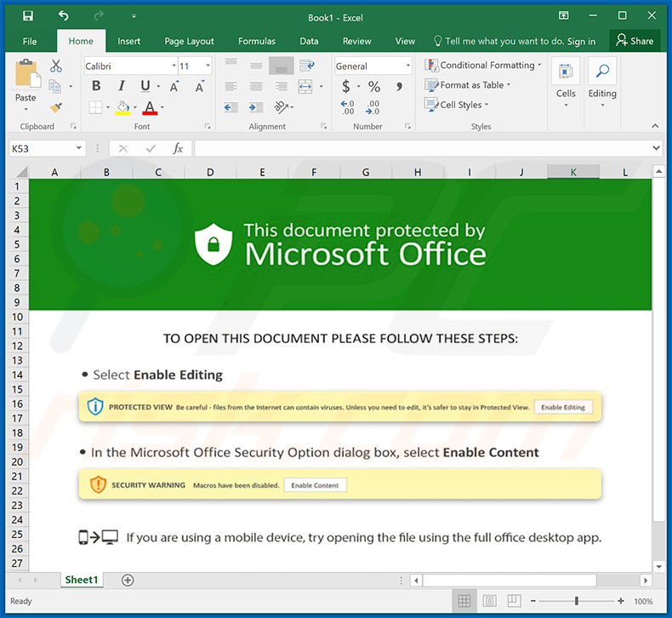Expand Conditional Formatting menu
The image size is (672, 618).
tap(483, 66)
